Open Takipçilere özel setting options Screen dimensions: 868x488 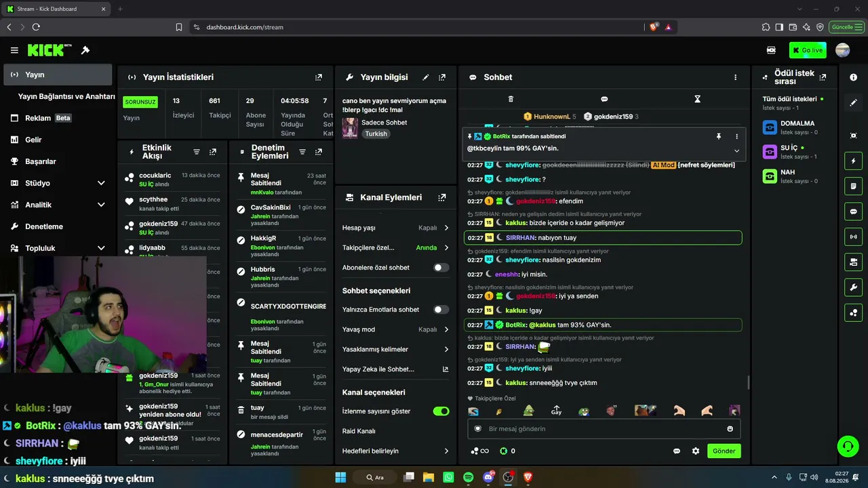396,247
